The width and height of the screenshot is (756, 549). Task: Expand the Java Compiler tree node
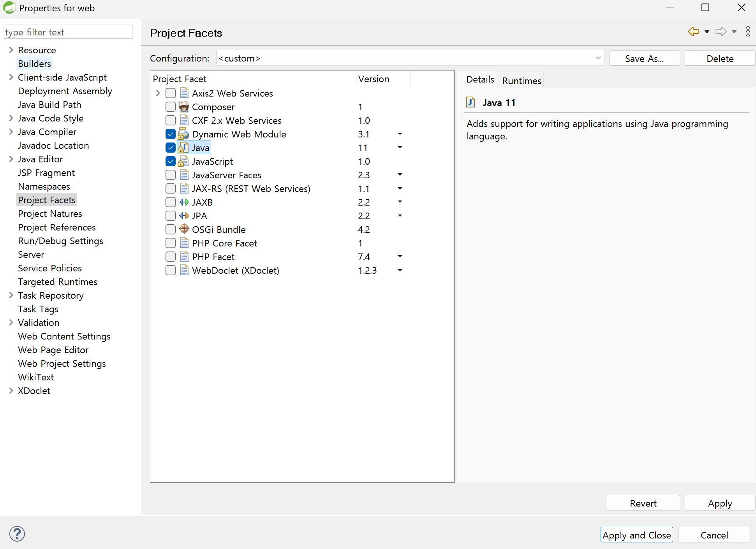(11, 132)
